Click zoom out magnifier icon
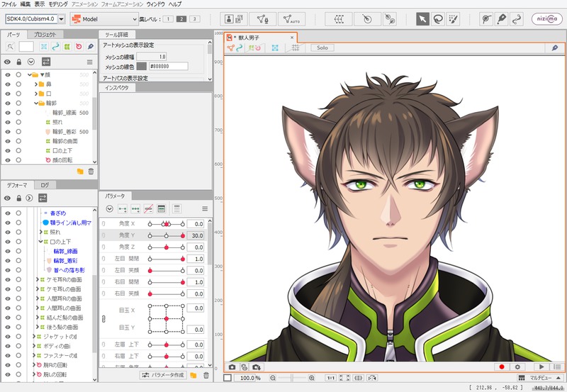 pyautogui.click(x=273, y=378)
